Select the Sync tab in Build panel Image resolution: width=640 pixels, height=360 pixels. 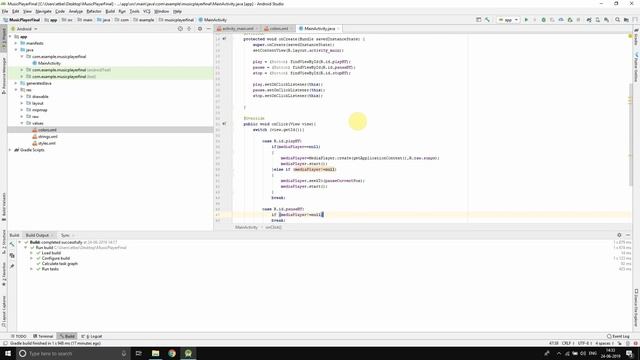pyautogui.click(x=65, y=235)
